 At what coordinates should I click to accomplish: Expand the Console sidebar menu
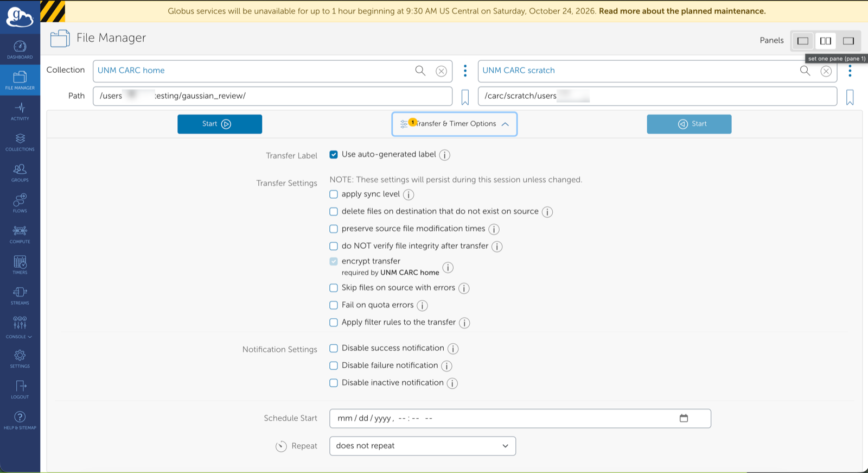point(20,327)
